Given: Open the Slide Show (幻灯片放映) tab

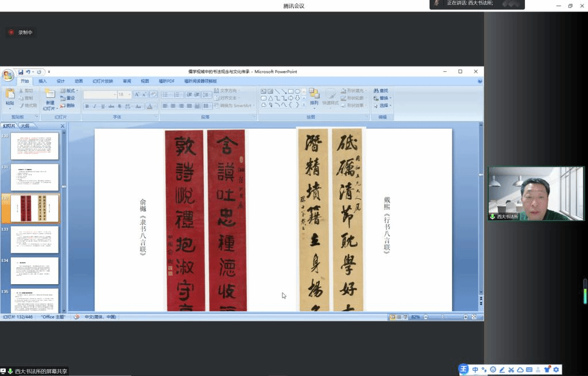Looking at the screenshot, I should click(103, 81).
